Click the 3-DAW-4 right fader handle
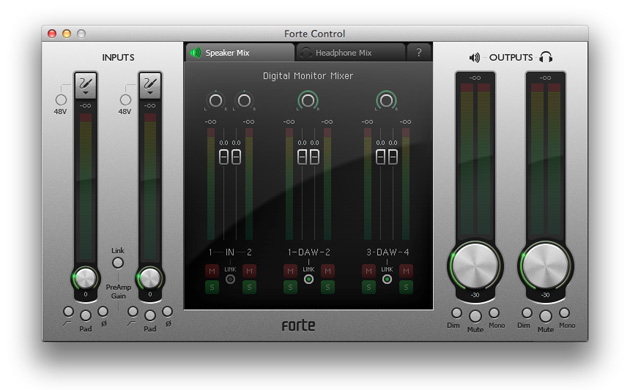 393,157
